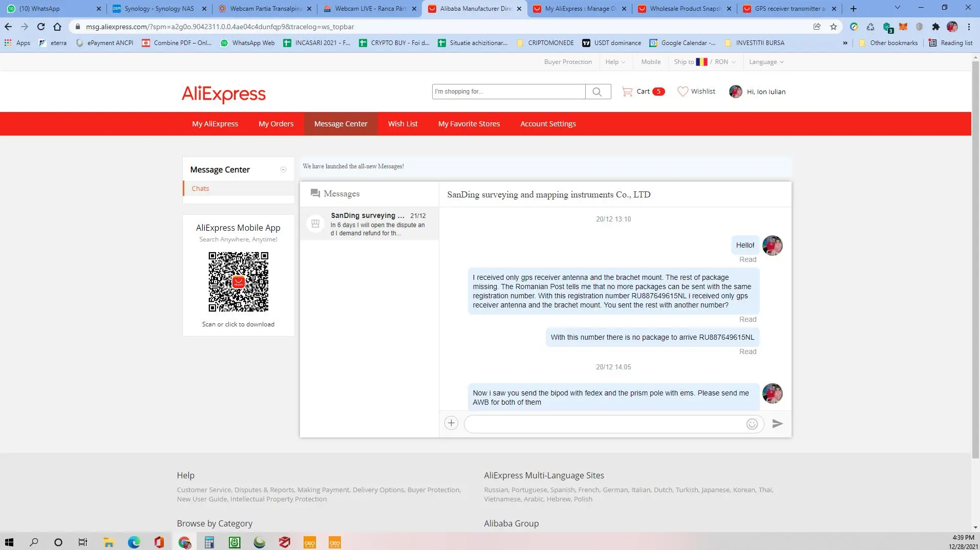Open the CRIPTOMONEDE bookmark folder

click(x=545, y=43)
